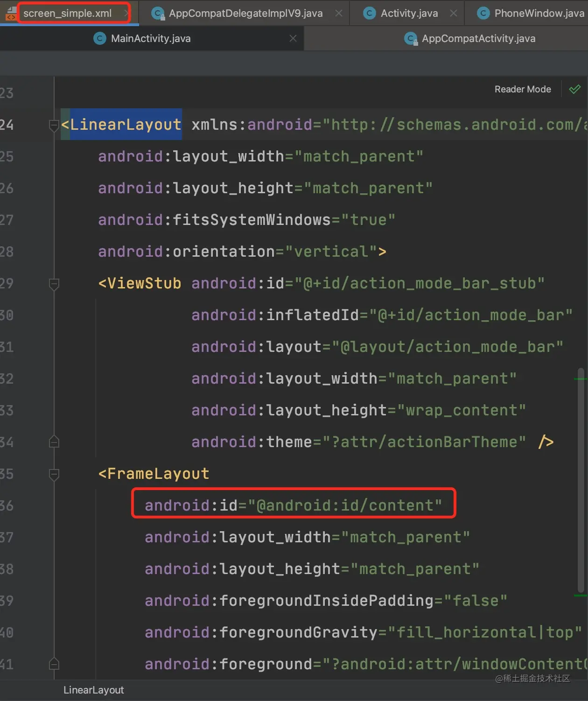Switch to the AppCompatActivity.java tab

478,38
